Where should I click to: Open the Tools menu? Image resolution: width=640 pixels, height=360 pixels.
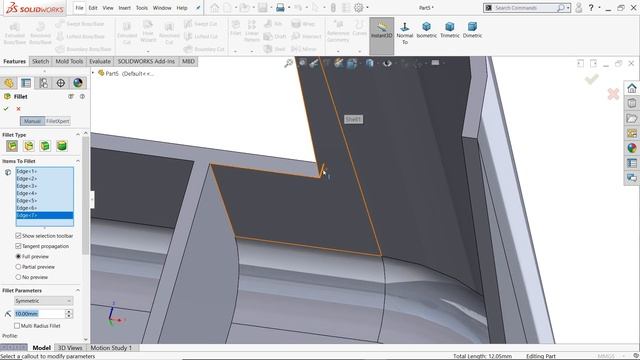point(142,8)
